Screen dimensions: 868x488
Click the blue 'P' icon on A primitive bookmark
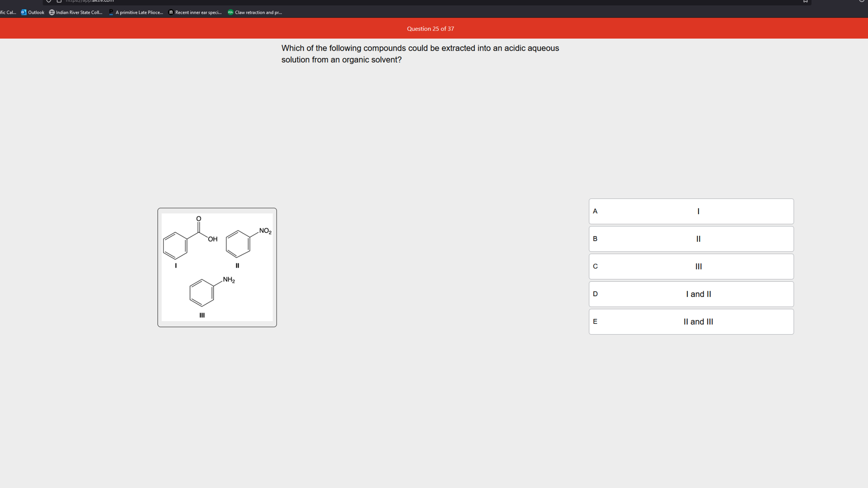tap(111, 12)
